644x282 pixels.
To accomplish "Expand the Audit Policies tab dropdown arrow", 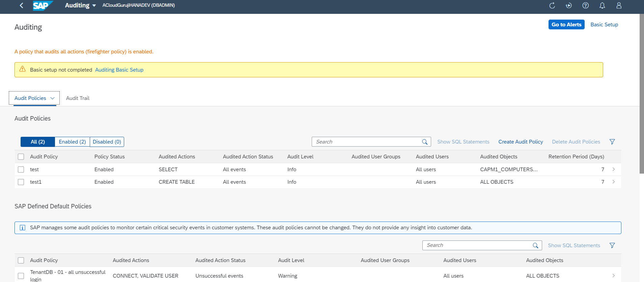I will click(52, 98).
